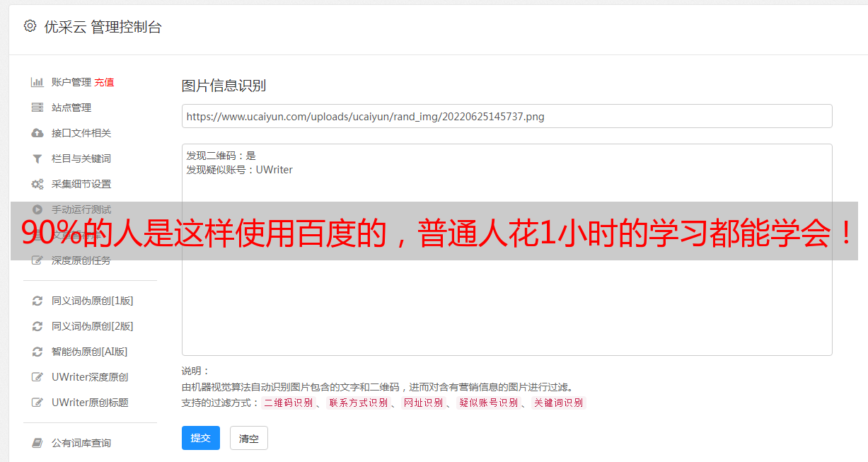Click the refresh icon for 智能伪原创[AI版]
Image resolution: width=868 pixels, height=462 pixels.
pyautogui.click(x=37, y=352)
